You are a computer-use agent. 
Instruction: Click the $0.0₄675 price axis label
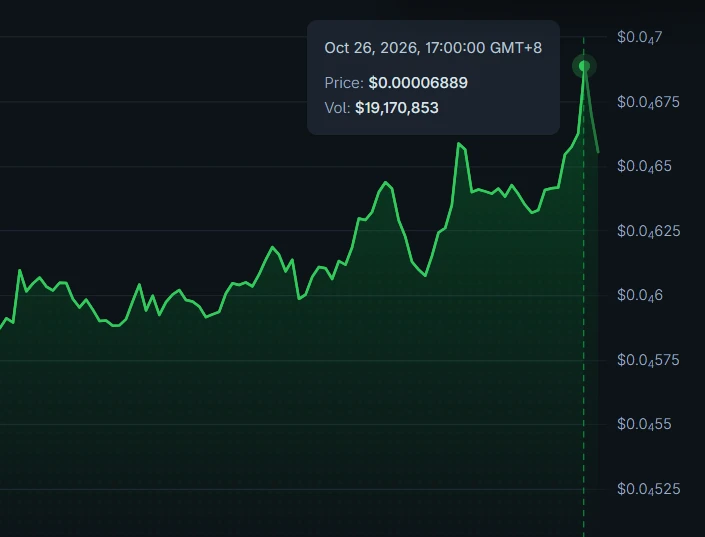[x=648, y=103]
